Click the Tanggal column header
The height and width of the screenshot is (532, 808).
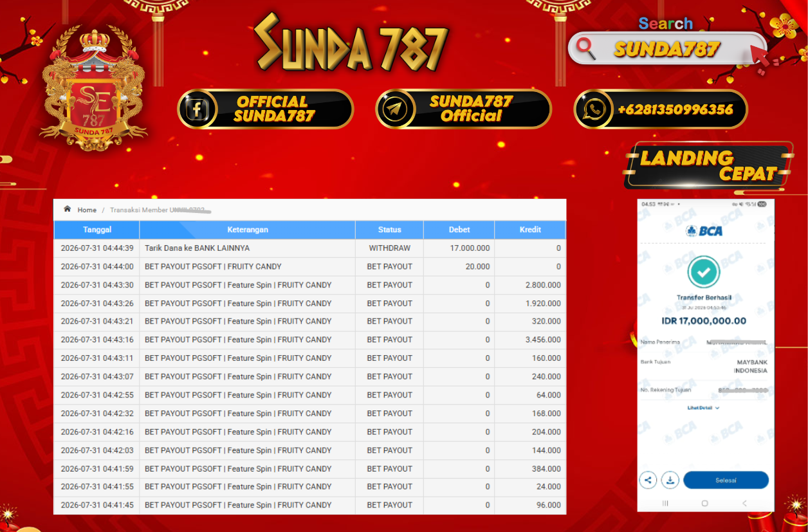pyautogui.click(x=97, y=230)
